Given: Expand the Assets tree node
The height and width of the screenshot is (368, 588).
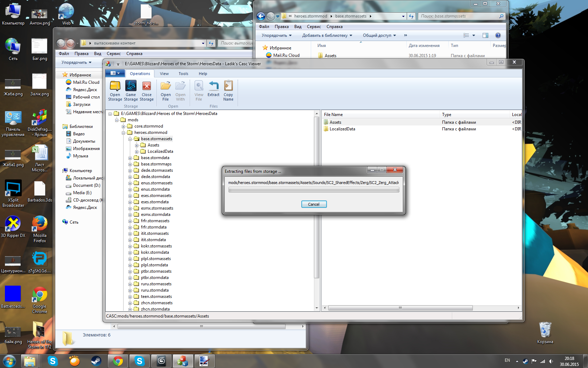Looking at the screenshot, I should pyautogui.click(x=137, y=145).
